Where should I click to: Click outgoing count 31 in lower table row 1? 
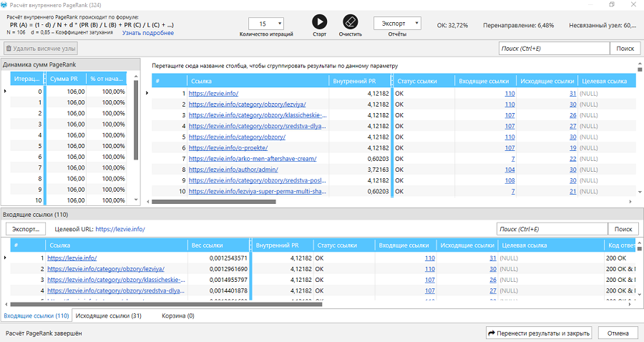(x=493, y=258)
